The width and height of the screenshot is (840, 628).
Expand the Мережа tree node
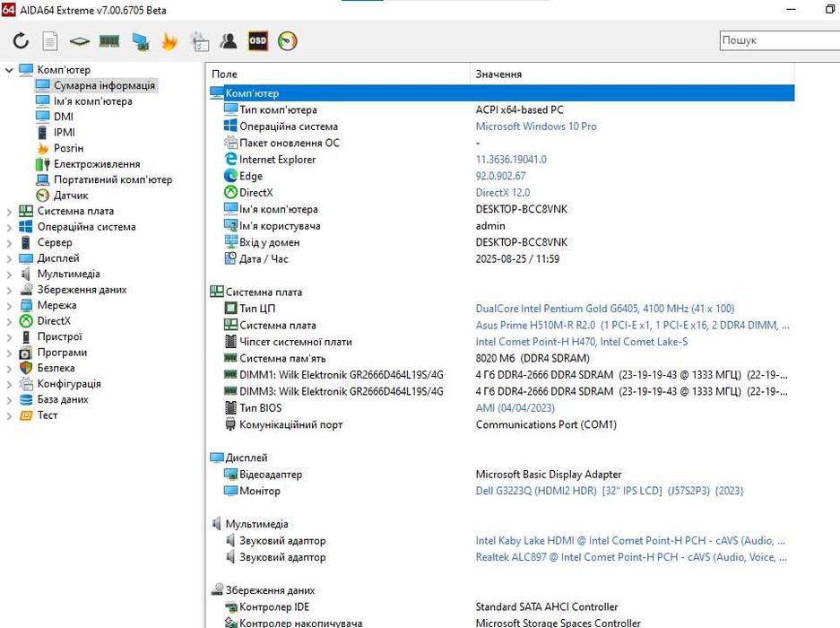coord(9,305)
